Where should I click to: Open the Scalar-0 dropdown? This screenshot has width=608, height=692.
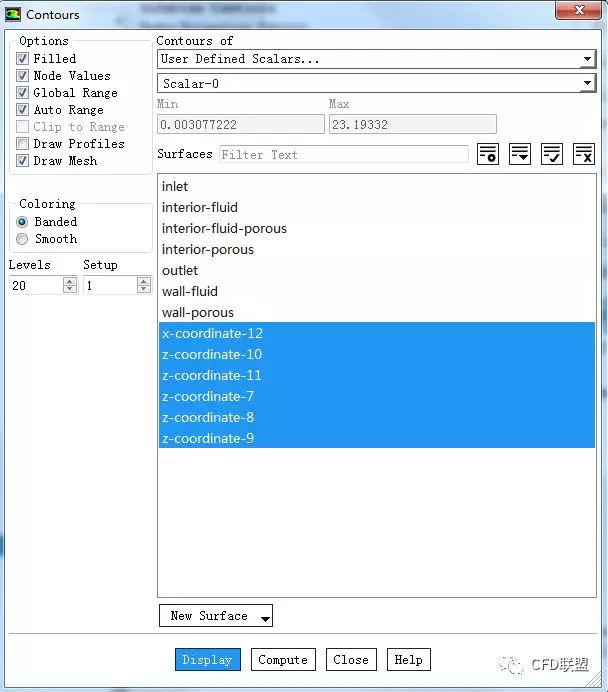376,83
